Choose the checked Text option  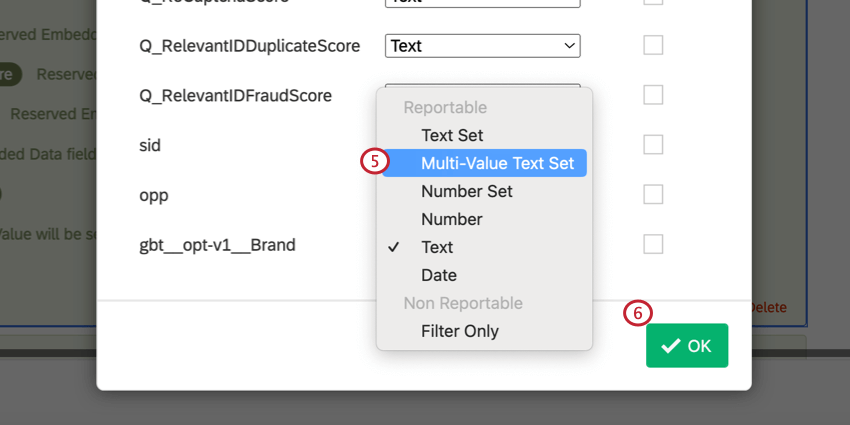[437, 247]
